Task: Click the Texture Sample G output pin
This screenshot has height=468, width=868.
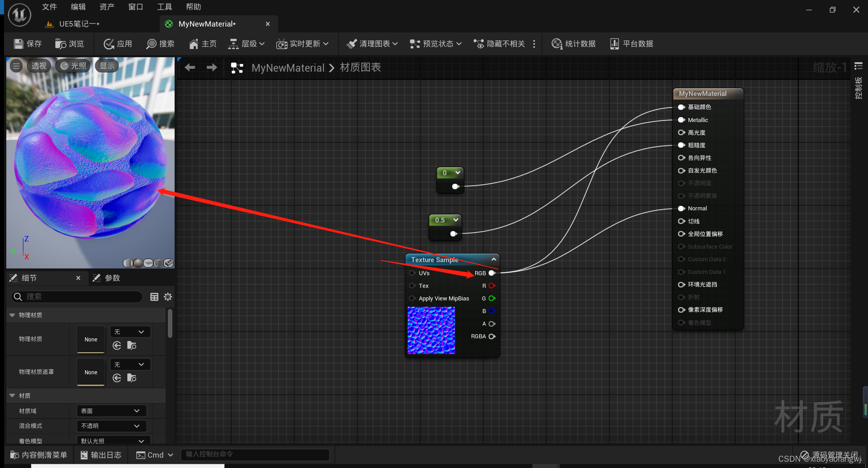Action: pyautogui.click(x=492, y=298)
